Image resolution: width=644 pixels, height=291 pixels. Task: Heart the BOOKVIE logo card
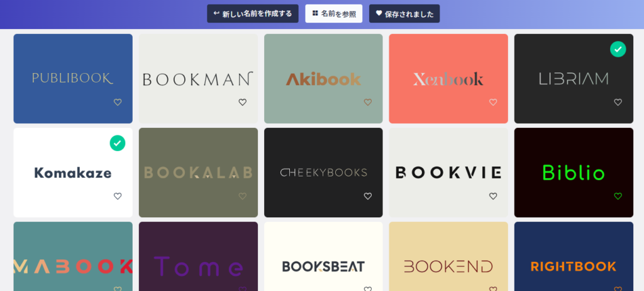[x=493, y=197]
